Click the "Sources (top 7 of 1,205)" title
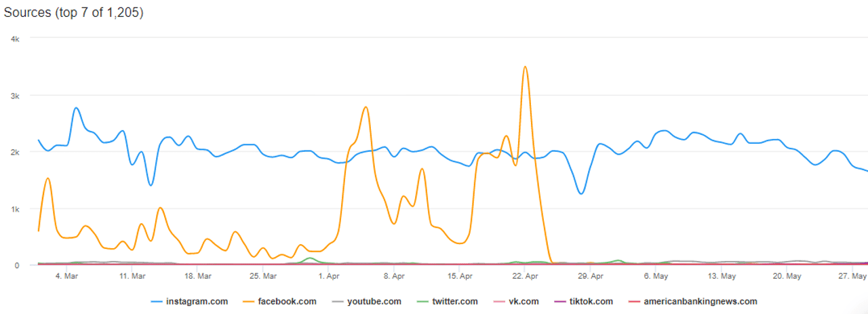The width and height of the screenshot is (868, 314). pos(74,13)
